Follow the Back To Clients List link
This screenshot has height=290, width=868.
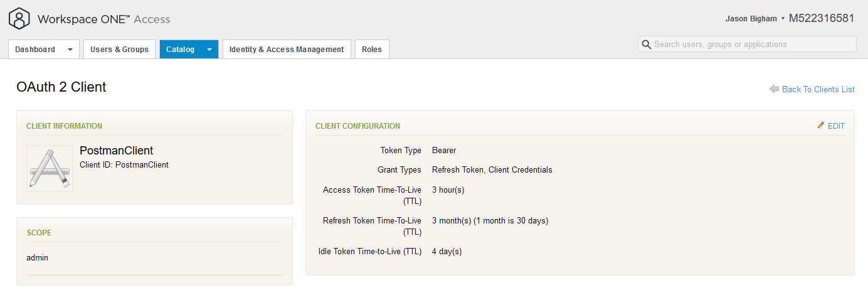(818, 89)
